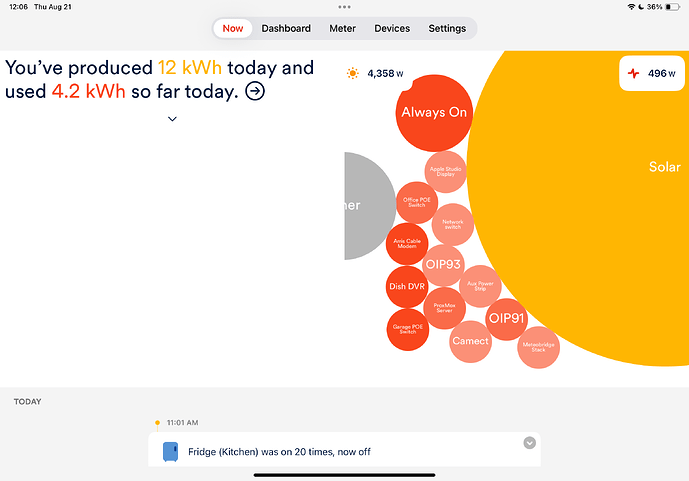Screen dimensions: 689x481
Task: Open the OIP91 bubble
Action: pyautogui.click(x=506, y=319)
